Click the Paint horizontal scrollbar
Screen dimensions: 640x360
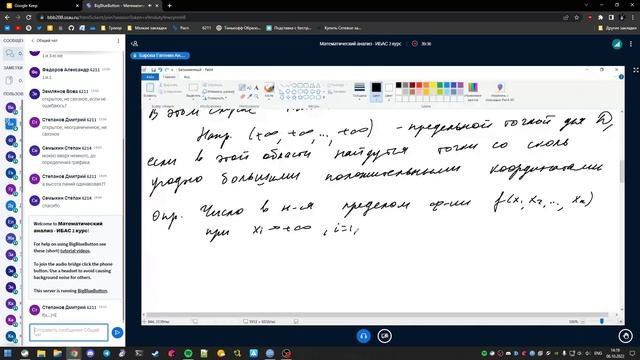tap(377, 315)
